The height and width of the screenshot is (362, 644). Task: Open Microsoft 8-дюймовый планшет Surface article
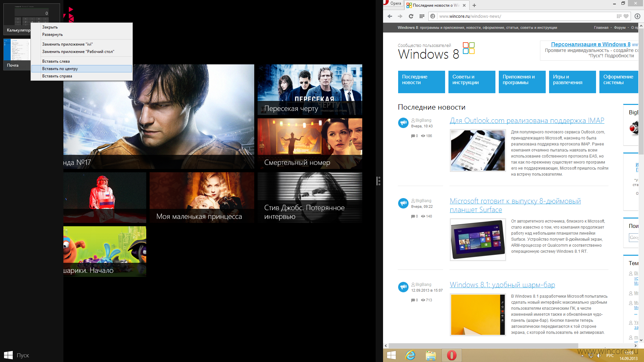515,205
